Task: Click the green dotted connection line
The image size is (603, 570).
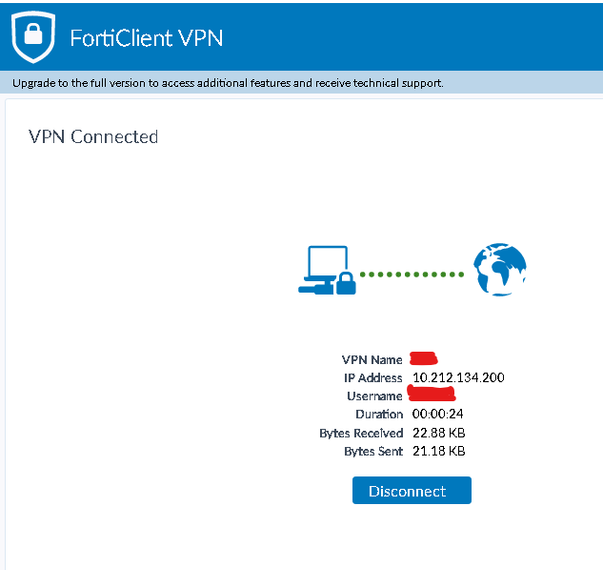Action: pos(412,273)
